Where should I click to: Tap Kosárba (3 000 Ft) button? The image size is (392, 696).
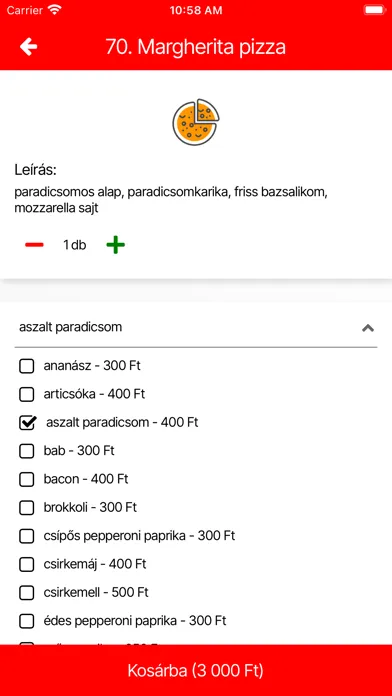click(x=196, y=670)
